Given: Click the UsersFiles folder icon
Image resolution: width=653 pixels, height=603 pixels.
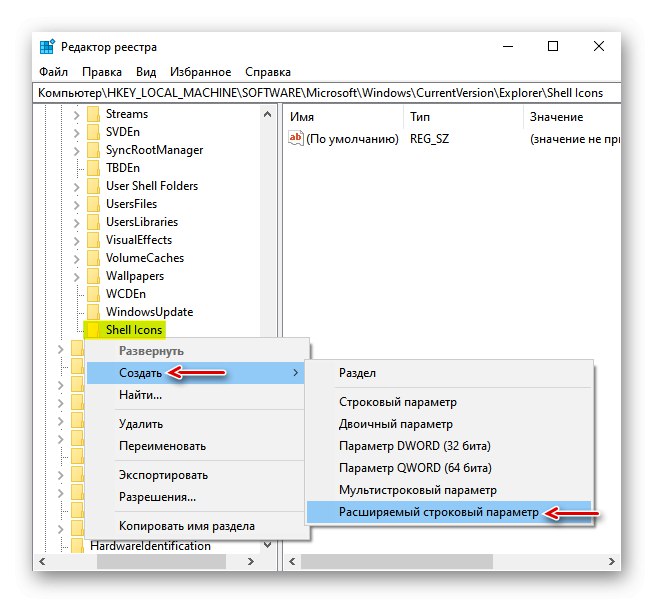Looking at the screenshot, I should coord(93,204).
